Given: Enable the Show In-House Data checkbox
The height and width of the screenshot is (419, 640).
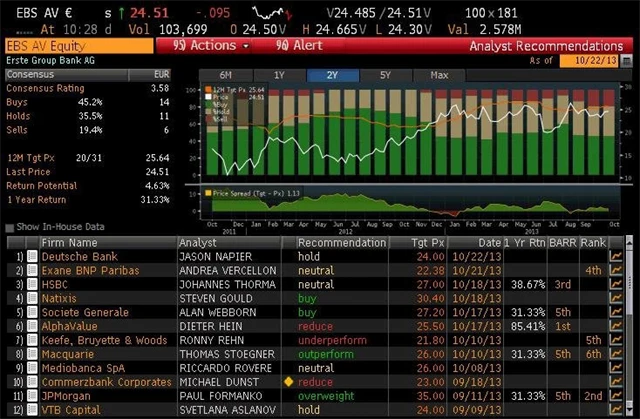Looking at the screenshot, I should (x=9, y=227).
